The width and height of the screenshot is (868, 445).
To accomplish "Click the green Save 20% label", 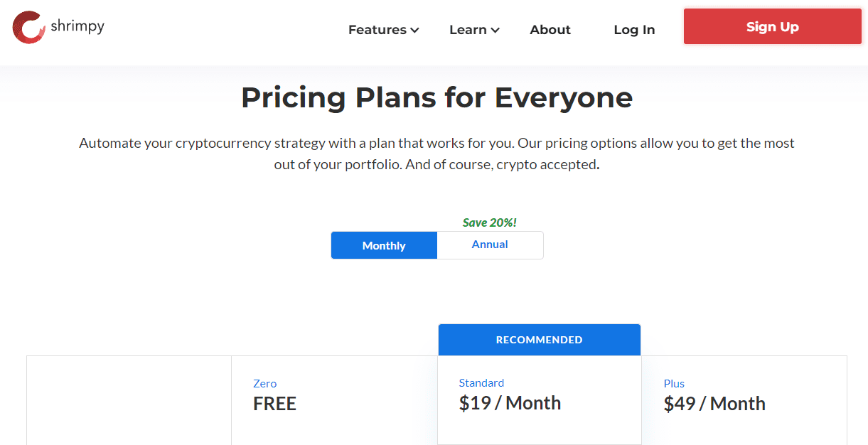I will click(490, 222).
